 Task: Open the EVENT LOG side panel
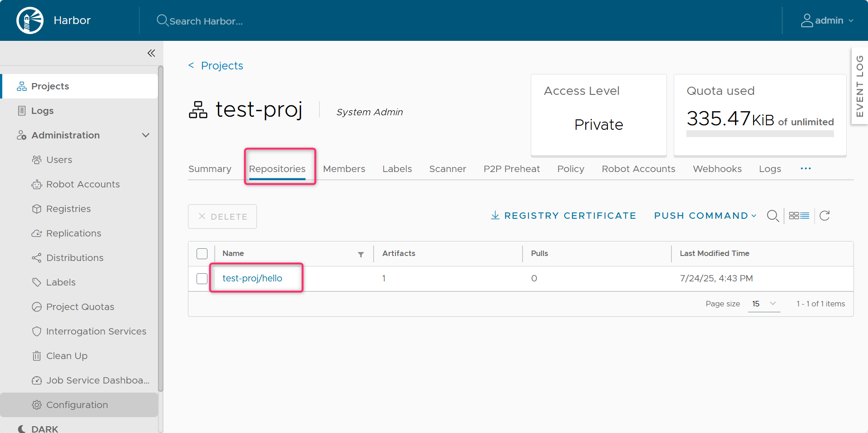[859, 86]
